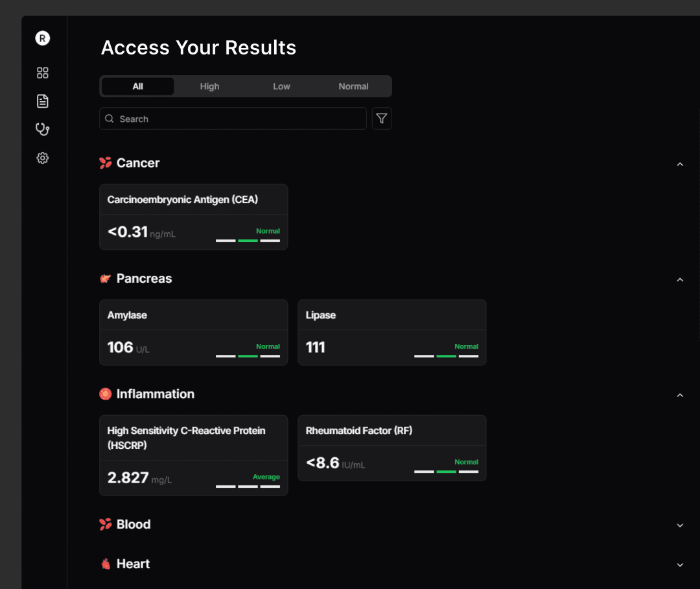Expand the Blood results section

680,525
